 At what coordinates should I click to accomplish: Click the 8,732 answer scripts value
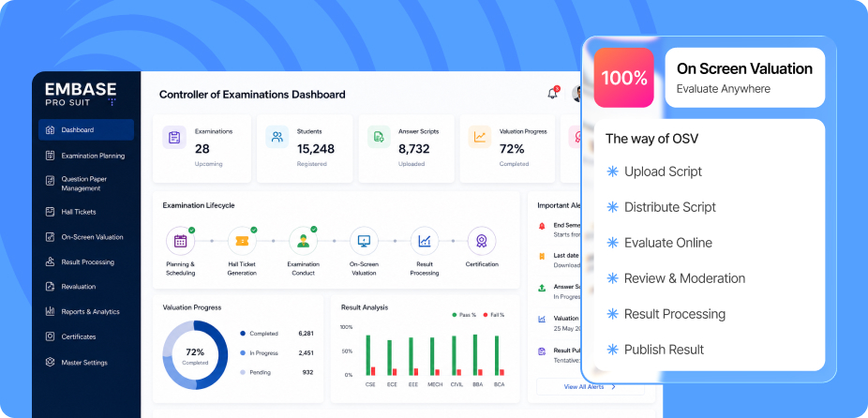(414, 149)
